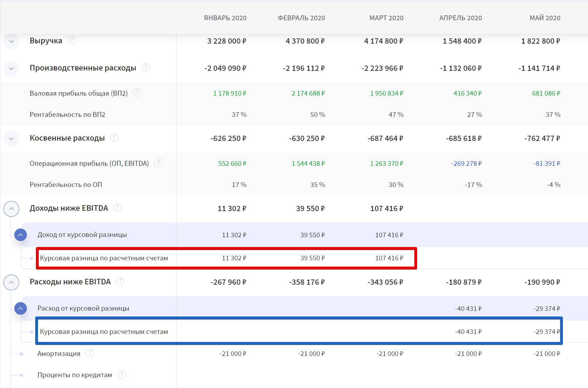Click the Рентабельность по ВП2 label

point(67,114)
